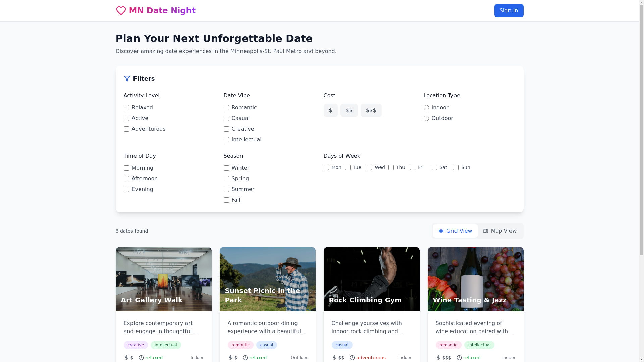The image size is (644, 362).
Task: Open the MN Date Night home link
Action: click(156, 11)
